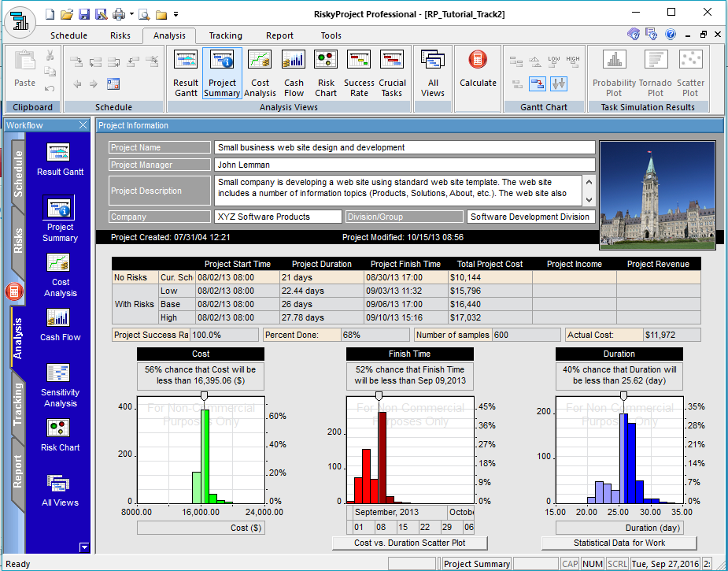Click the context help document icon

[652, 34]
